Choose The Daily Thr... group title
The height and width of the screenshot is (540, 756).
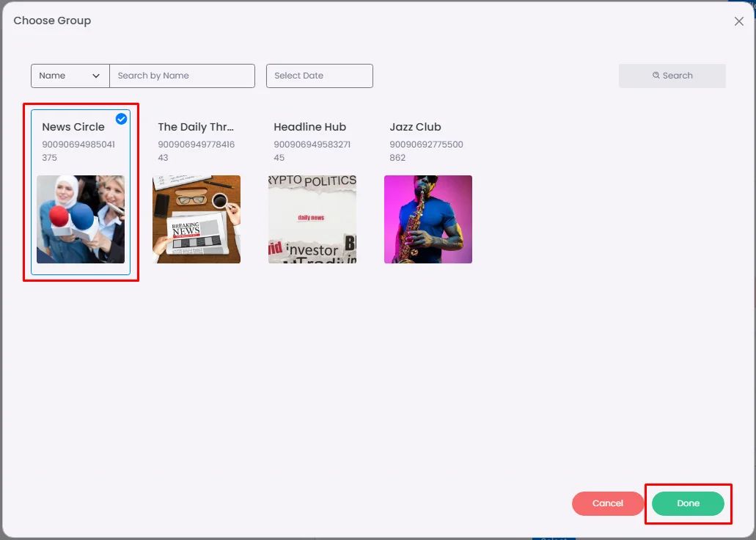click(x=196, y=127)
